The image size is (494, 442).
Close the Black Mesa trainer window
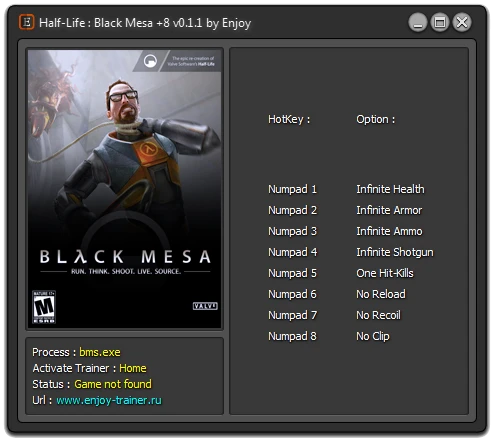tap(462, 23)
